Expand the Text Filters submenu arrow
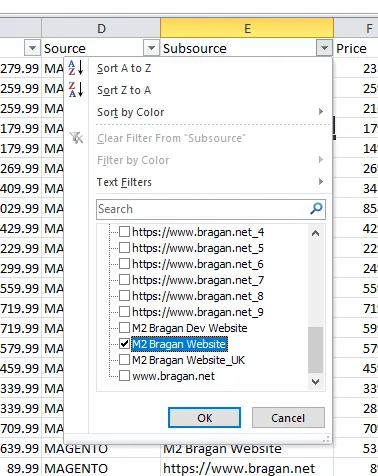This screenshot has height=476, width=378. click(321, 182)
